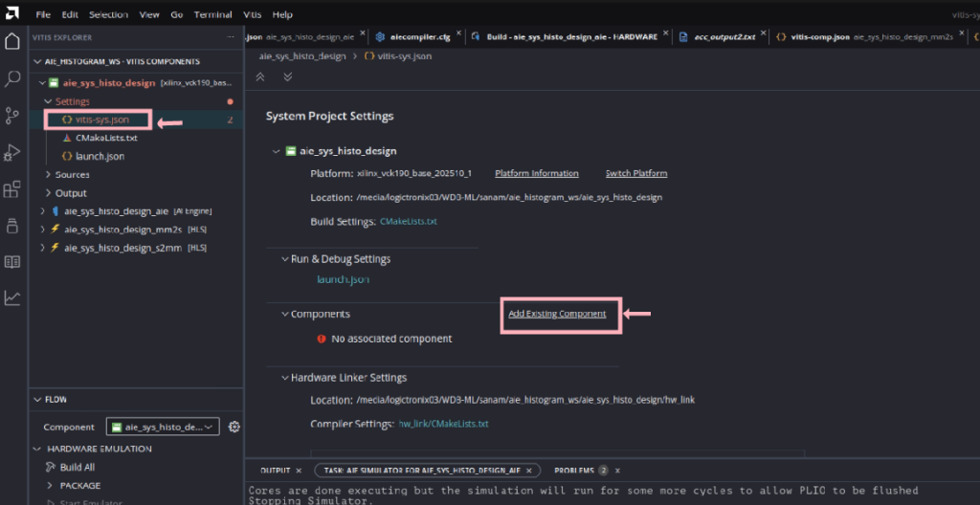The width and height of the screenshot is (980, 505).
Task: Click the AMD logo icon
Action: [x=12, y=13]
